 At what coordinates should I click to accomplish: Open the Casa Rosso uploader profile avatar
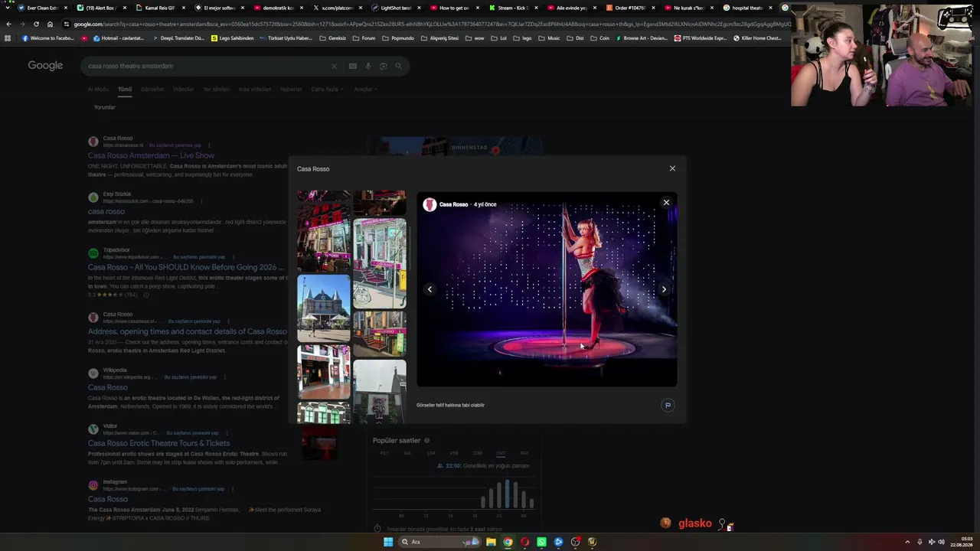point(430,204)
